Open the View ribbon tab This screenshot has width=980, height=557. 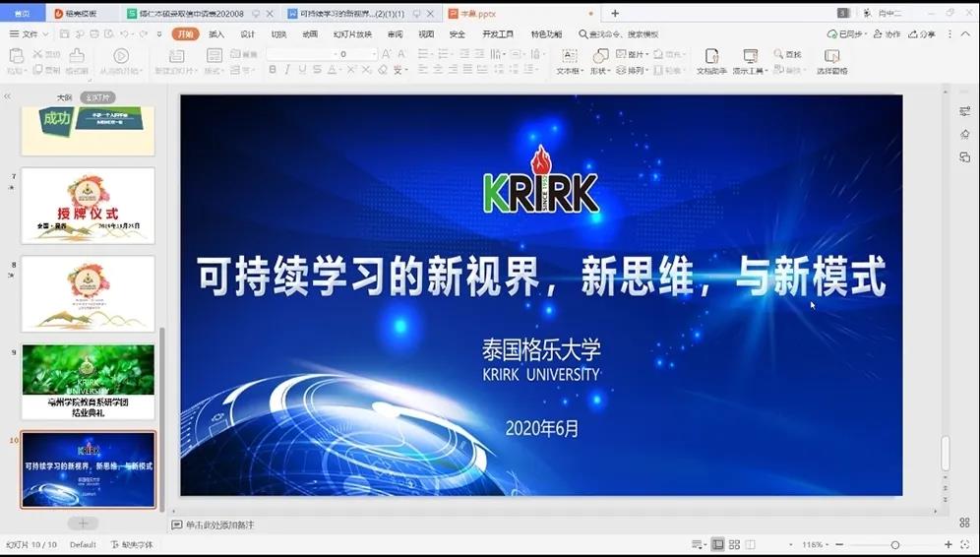pyautogui.click(x=426, y=33)
